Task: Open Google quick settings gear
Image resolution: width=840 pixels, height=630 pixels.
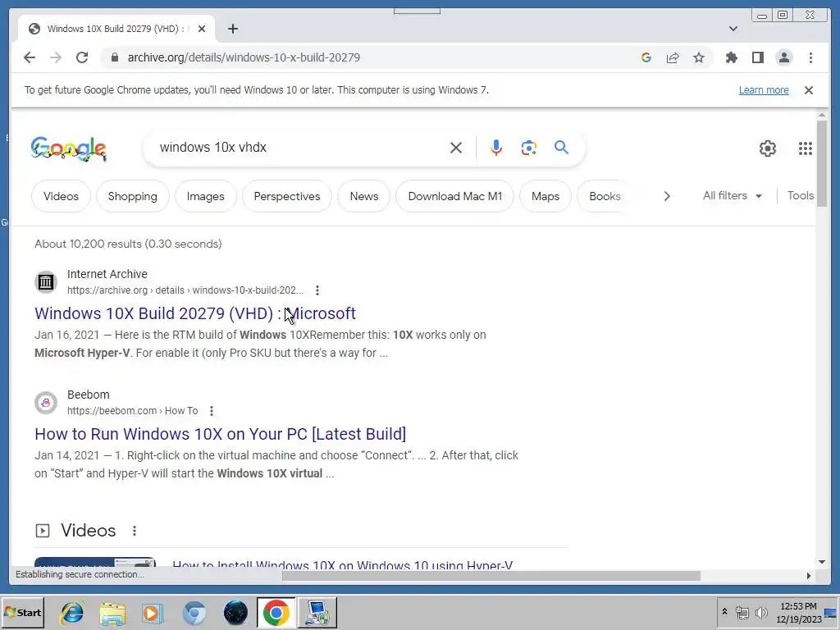Action: click(768, 148)
